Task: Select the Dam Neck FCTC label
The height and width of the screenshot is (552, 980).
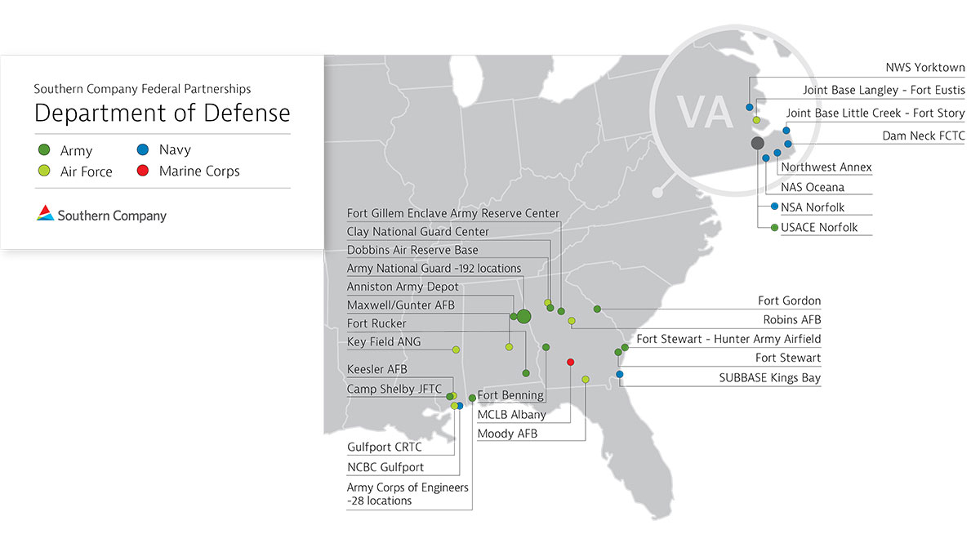Action: (923, 136)
